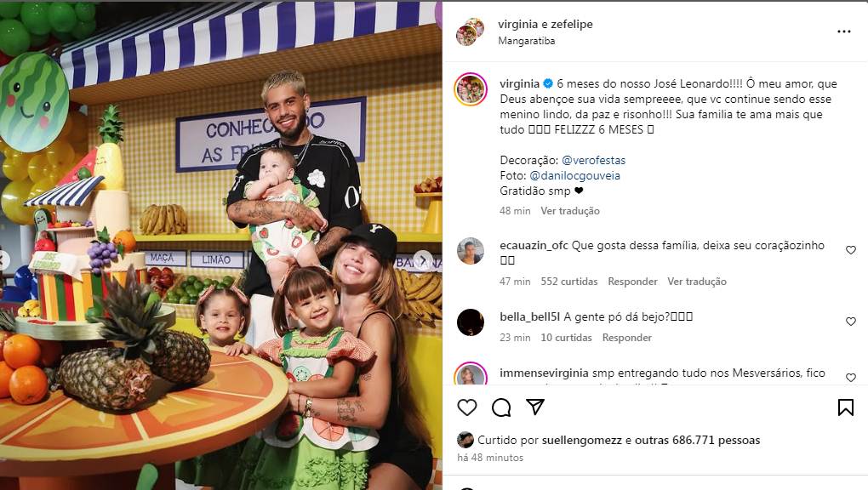The width and height of the screenshot is (868, 490).
Task: Open the @danilocgouveia profile link
Action: point(574,175)
